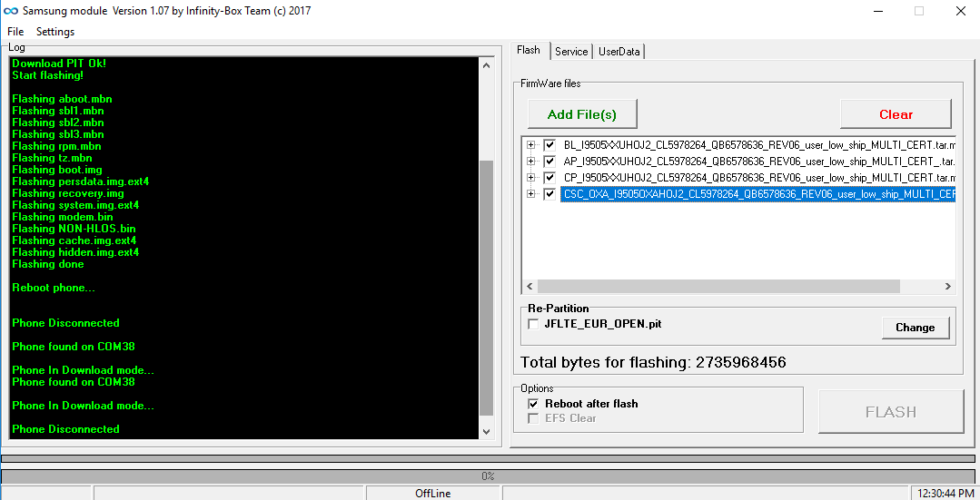Click the 'Flashing NON-HLOS.bin' log line
Screen dimensions: 980x500
click(x=74, y=229)
